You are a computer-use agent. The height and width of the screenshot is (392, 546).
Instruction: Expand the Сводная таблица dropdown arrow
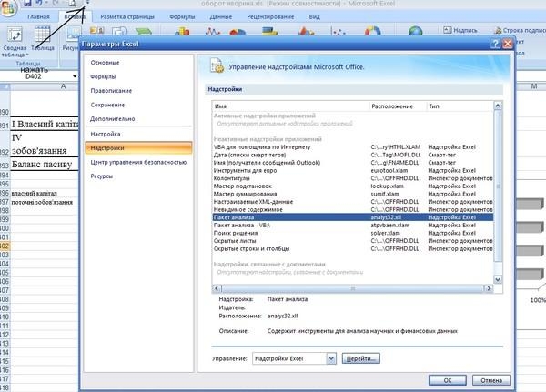[x=27, y=55]
